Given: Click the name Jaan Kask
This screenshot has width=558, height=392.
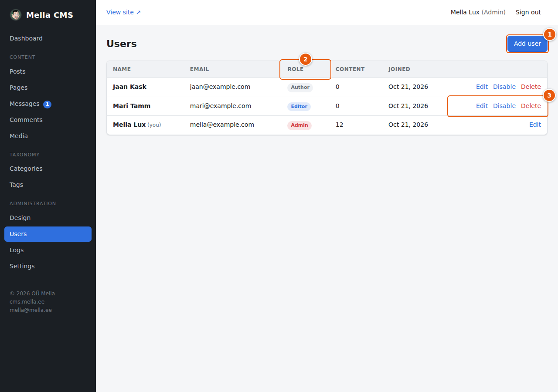Looking at the screenshot, I should click(x=129, y=87).
